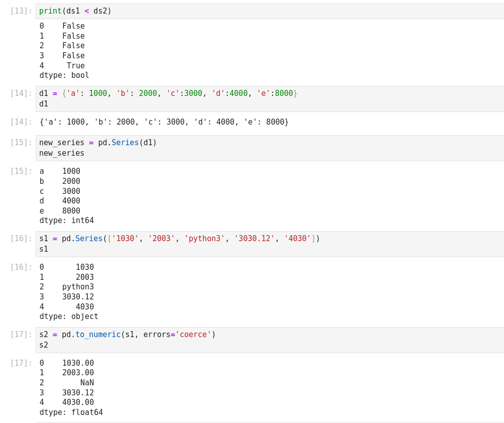The width and height of the screenshot is (504, 423).
Task: Click the 'dtype: int64' output line
Action: [67, 221]
